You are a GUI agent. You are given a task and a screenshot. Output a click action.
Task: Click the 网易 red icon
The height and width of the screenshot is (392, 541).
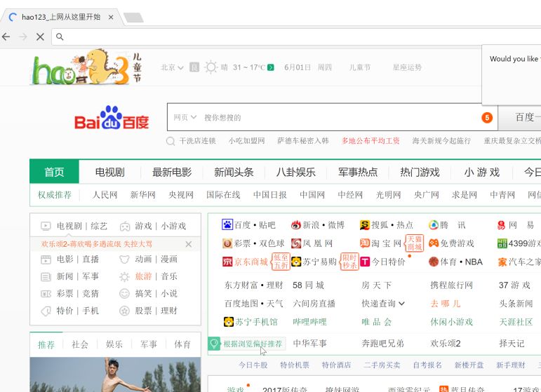[502, 225]
